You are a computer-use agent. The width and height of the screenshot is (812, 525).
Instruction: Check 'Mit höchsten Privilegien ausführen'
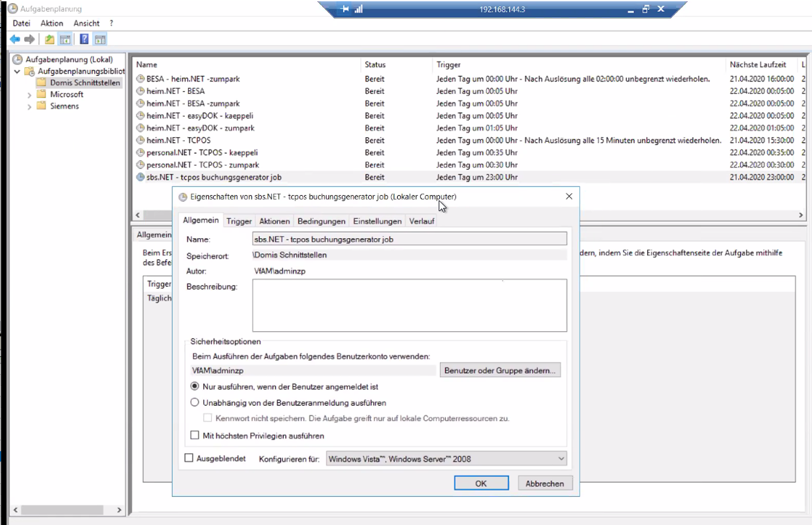tap(195, 435)
